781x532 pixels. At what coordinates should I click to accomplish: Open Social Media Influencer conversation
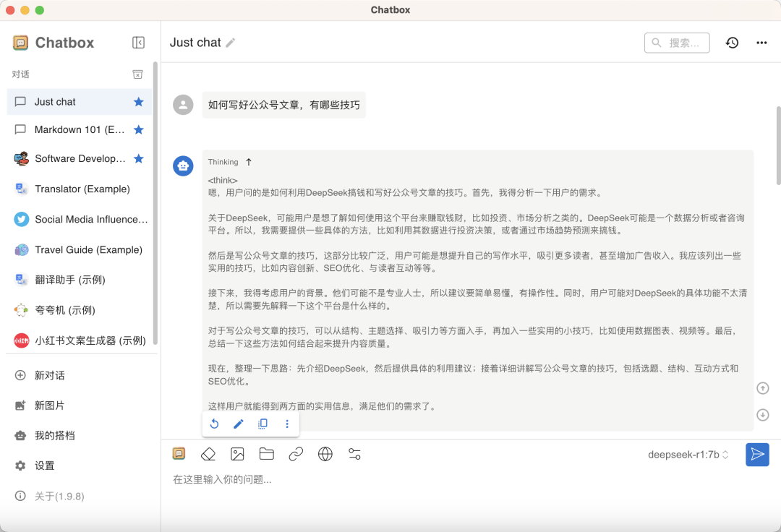click(x=80, y=220)
